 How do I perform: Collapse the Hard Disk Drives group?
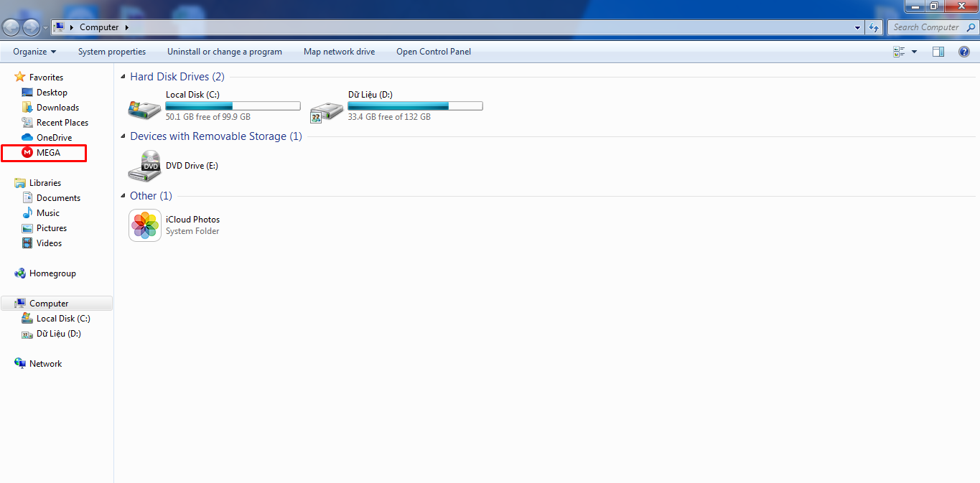click(123, 77)
